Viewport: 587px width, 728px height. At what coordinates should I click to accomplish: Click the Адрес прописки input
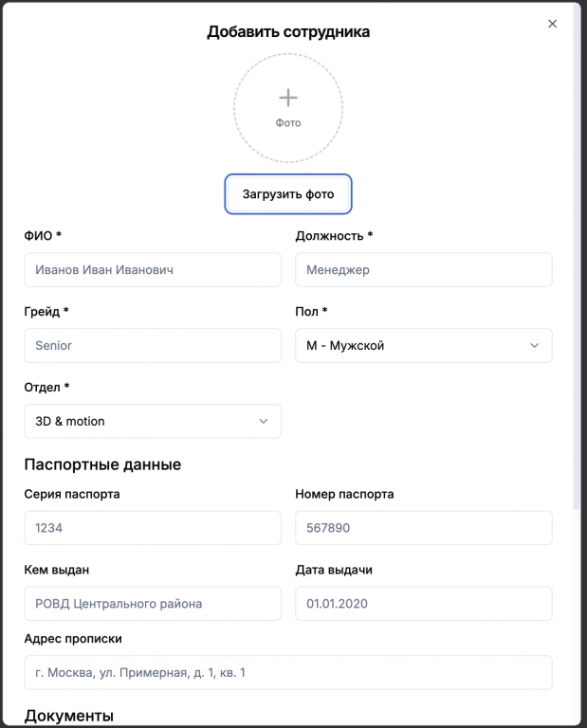click(288, 672)
